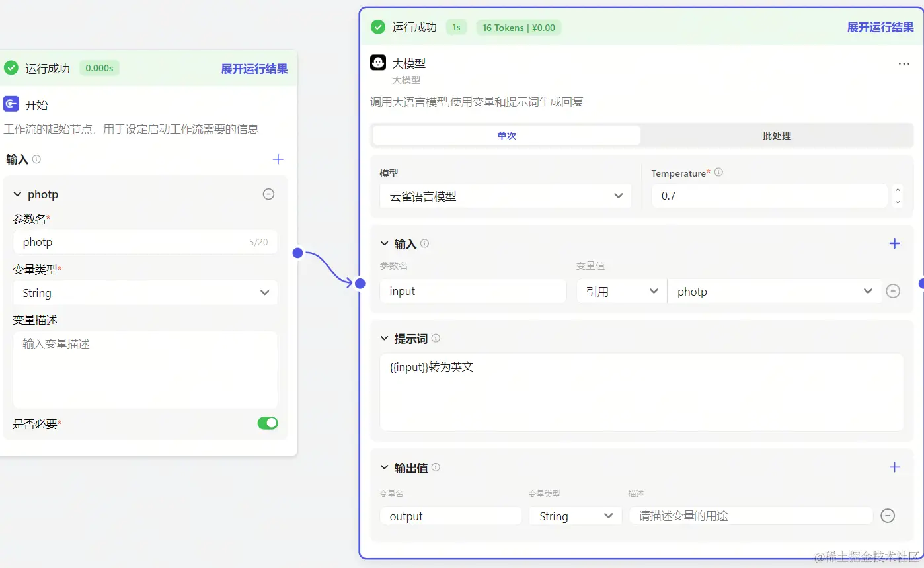Click the info icon next to 输入 in 开始 node

point(36,159)
